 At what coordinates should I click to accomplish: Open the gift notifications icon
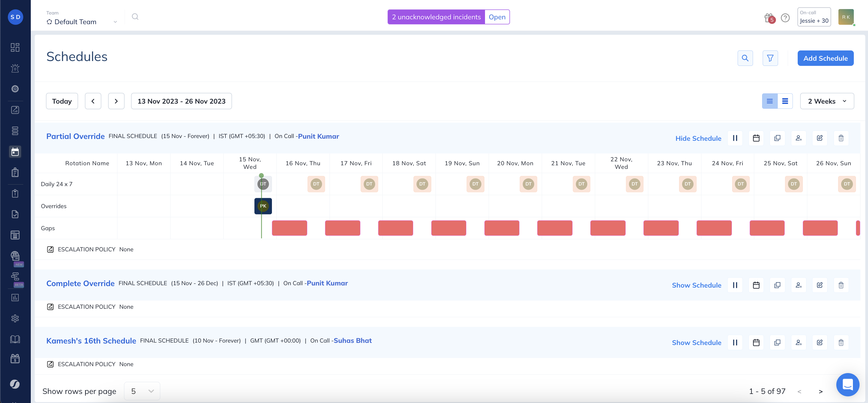click(769, 18)
